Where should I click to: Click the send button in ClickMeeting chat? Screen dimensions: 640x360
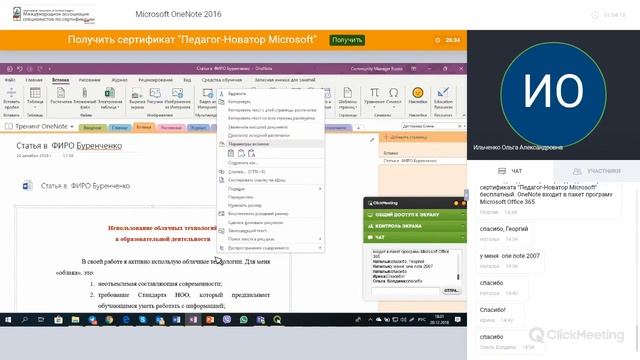pyautogui.click(x=451, y=291)
